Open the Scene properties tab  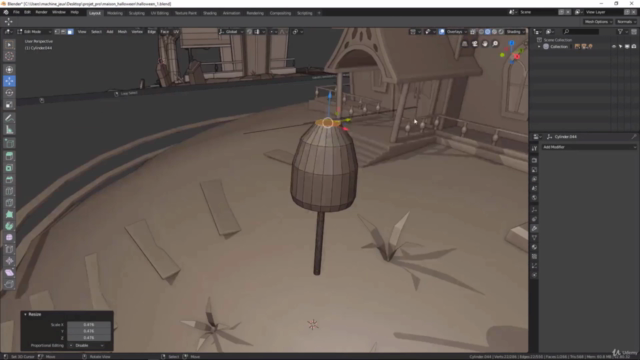pos(534,189)
